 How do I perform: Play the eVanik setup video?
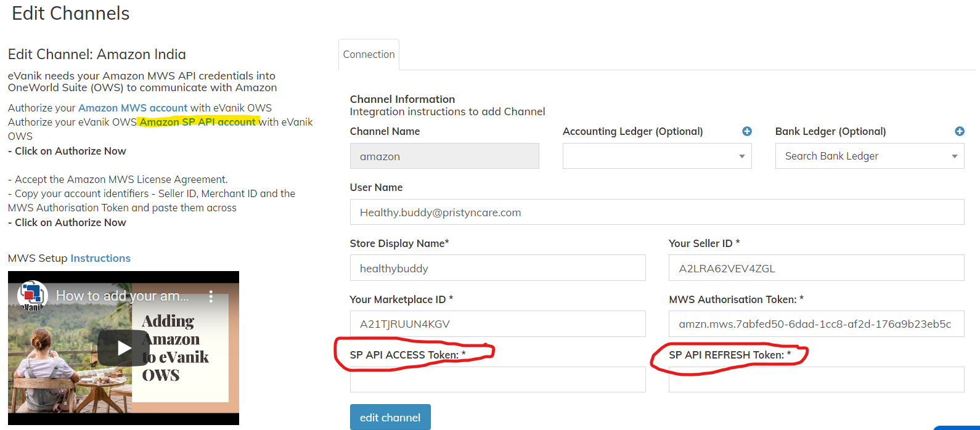tap(124, 348)
